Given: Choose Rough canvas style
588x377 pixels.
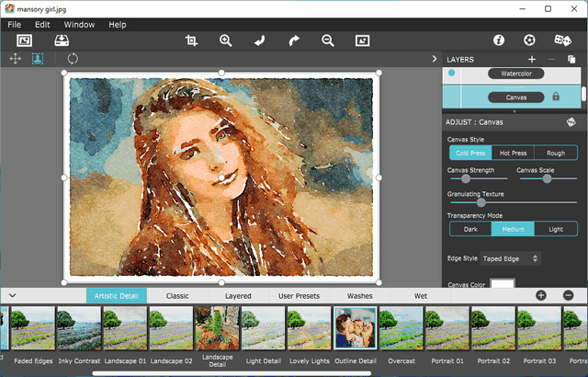Looking at the screenshot, I should pos(556,154).
